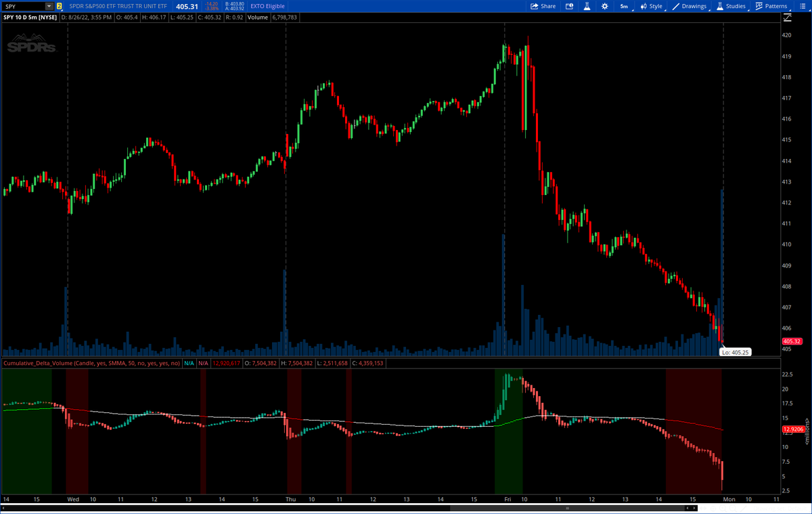Viewport: 812px width, 514px height.
Task: Click the R: 0.92 range value
Action: [233, 17]
